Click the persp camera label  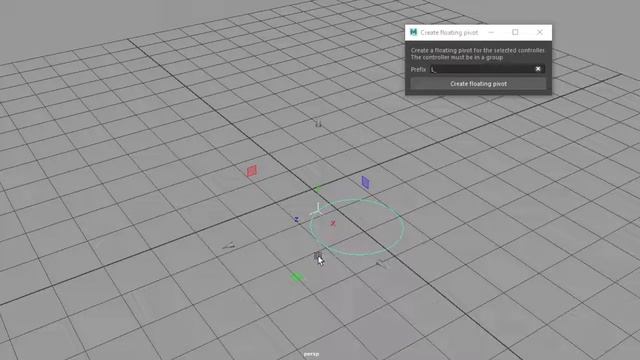(x=311, y=354)
